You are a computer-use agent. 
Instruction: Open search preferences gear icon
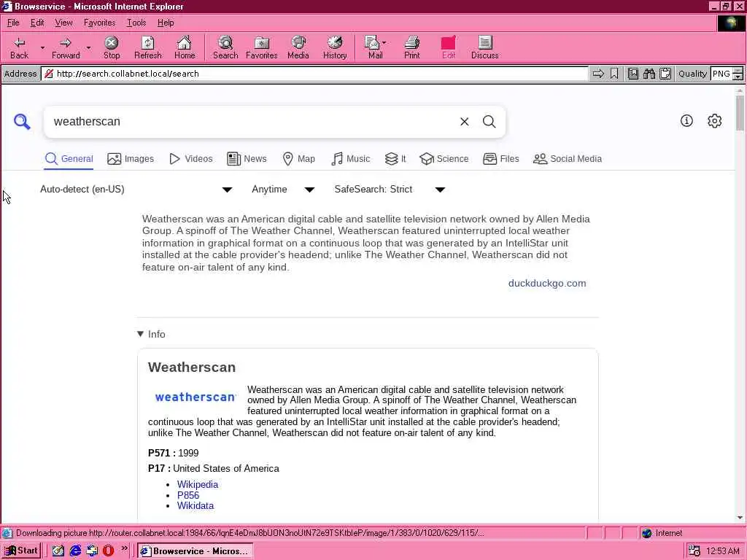point(715,121)
